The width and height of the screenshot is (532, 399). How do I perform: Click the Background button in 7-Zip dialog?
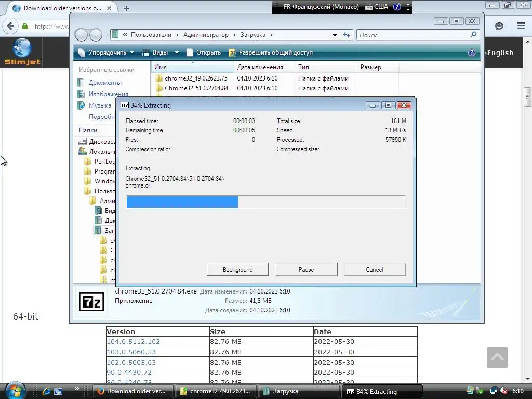click(237, 270)
